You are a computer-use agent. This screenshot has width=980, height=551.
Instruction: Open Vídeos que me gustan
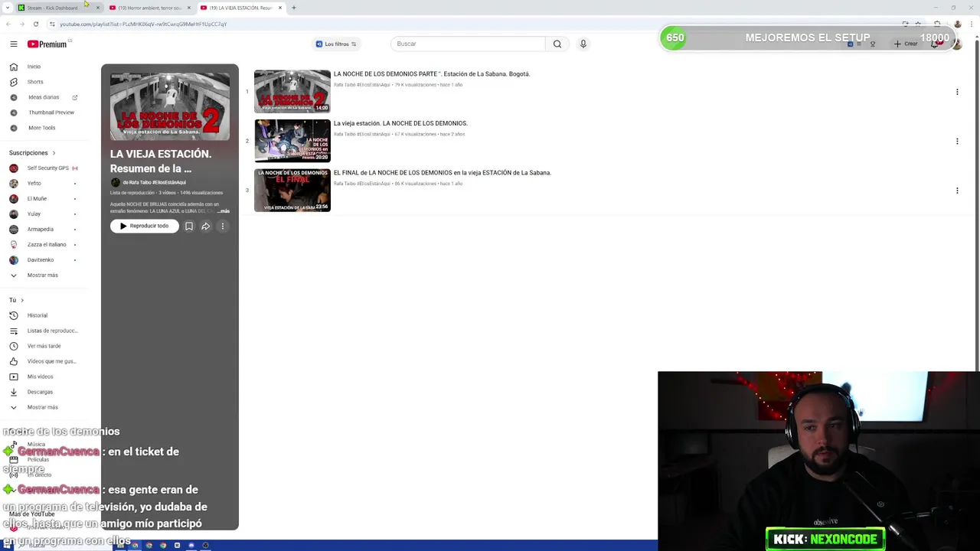pos(51,361)
